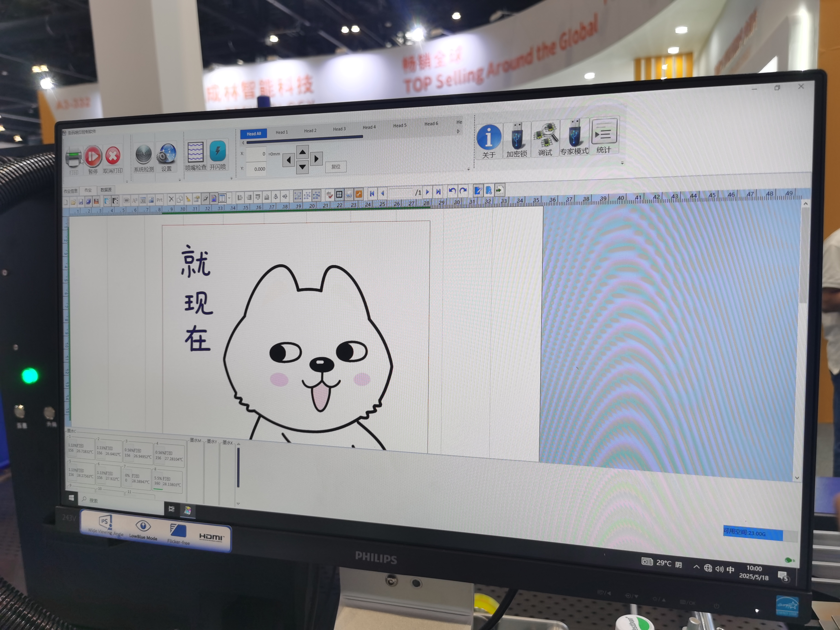
Task: Move head up with the up arrow
Action: pyautogui.click(x=302, y=152)
